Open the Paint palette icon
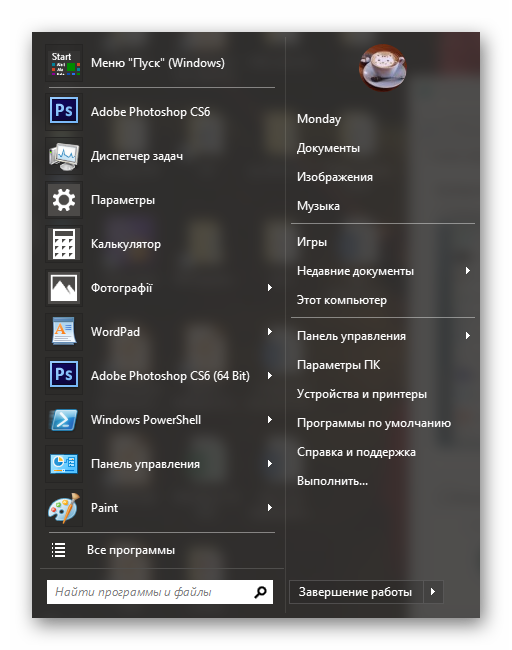Screen dimensions: 512x650 tap(64, 507)
